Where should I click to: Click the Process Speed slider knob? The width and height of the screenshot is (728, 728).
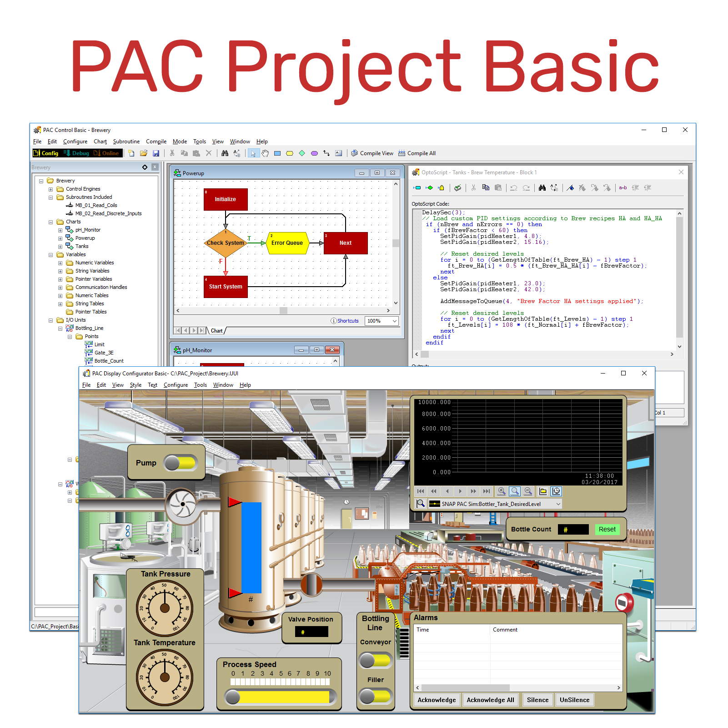(233, 697)
